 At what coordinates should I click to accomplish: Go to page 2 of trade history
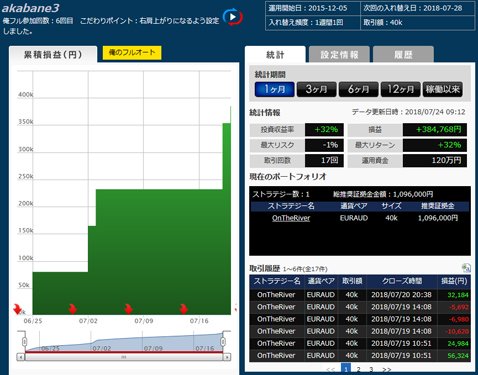tap(358, 369)
